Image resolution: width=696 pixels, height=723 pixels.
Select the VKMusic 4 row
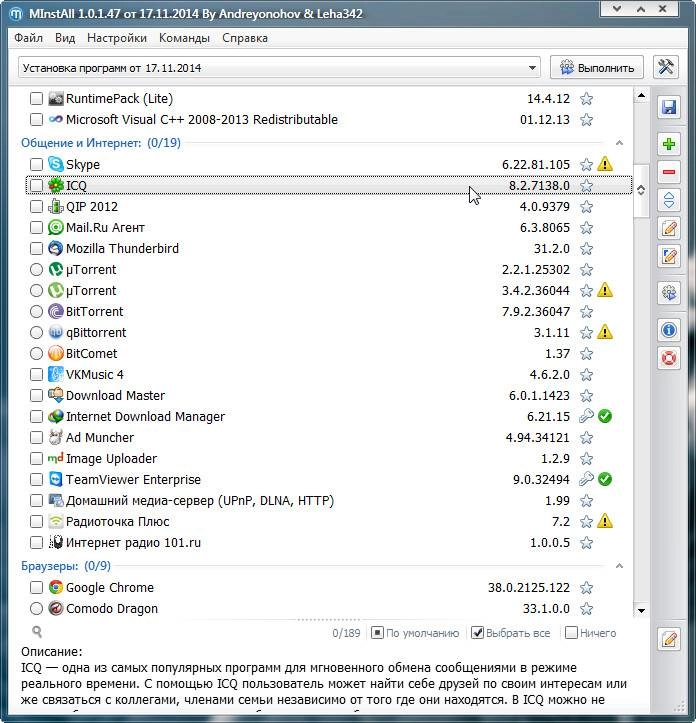click(328, 374)
